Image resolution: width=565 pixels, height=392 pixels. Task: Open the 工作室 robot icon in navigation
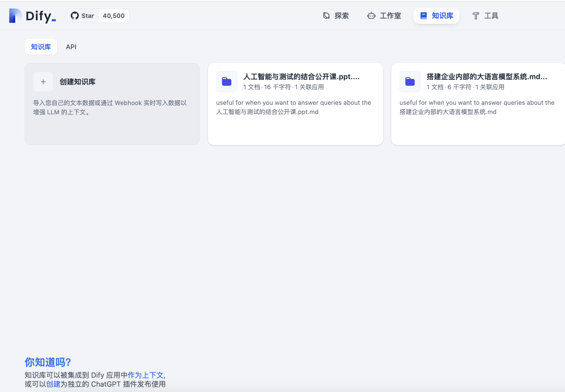371,16
